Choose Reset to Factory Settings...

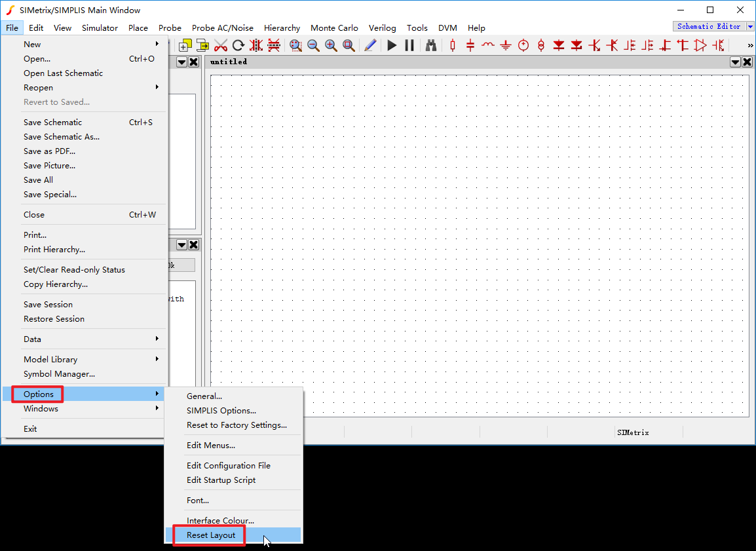tap(233, 425)
